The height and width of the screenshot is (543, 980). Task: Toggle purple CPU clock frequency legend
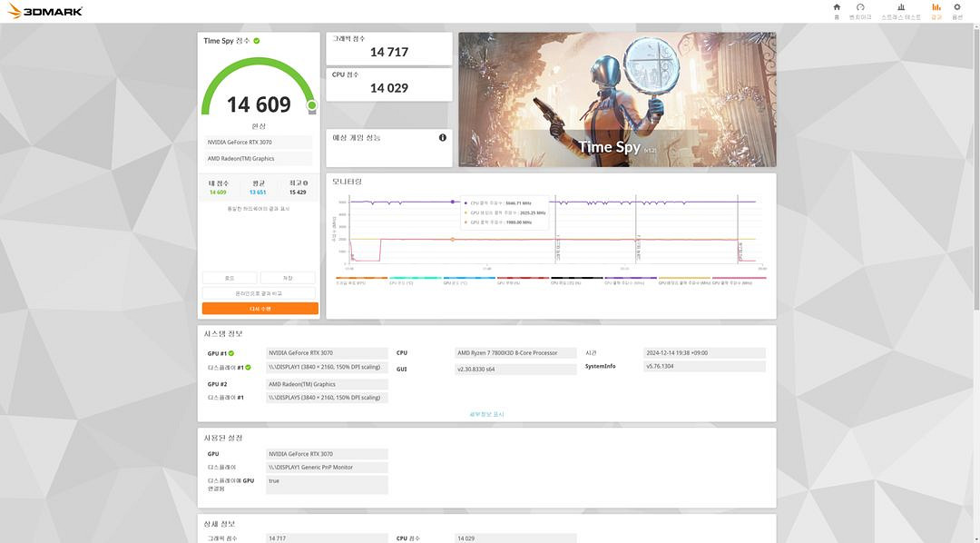click(630, 281)
